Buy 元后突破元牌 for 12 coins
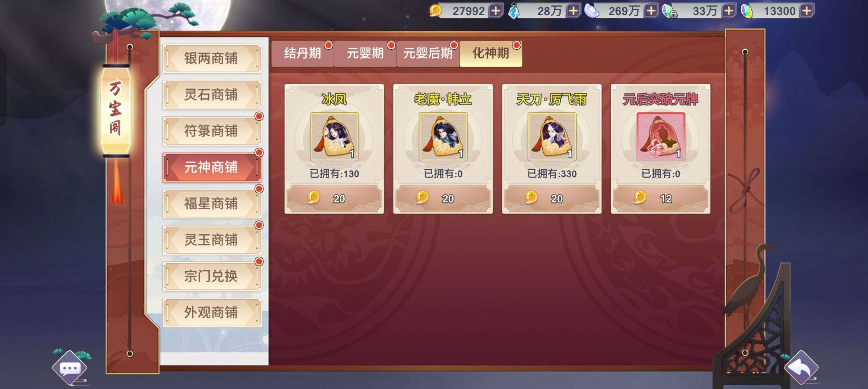This screenshot has width=868, height=389. point(660,198)
